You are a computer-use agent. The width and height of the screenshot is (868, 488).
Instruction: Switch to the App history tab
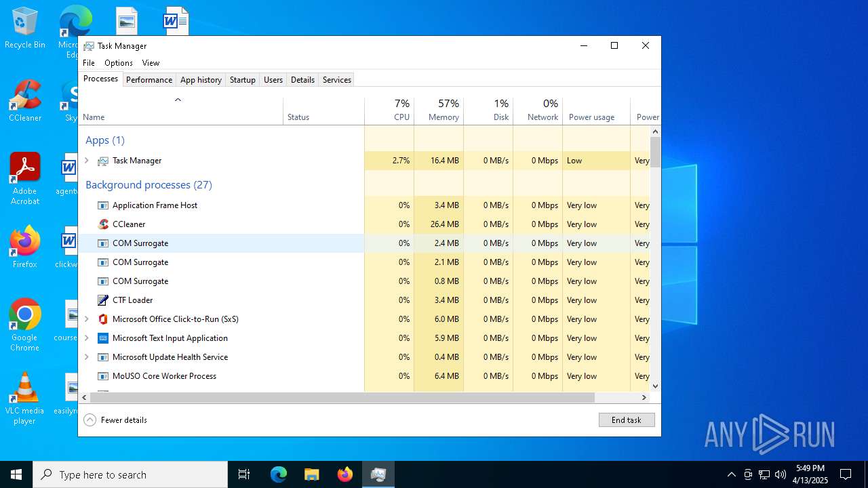tap(201, 80)
